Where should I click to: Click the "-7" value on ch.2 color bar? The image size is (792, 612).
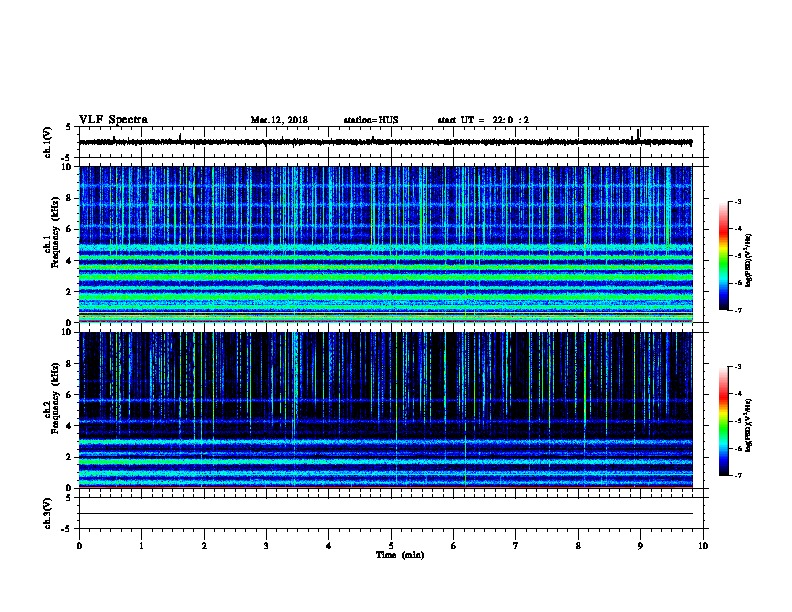pyautogui.click(x=738, y=476)
